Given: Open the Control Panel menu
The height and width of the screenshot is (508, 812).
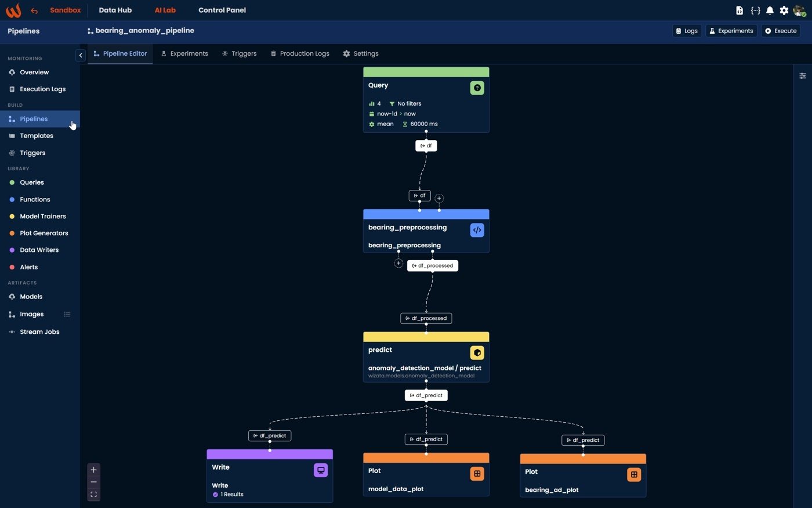Looking at the screenshot, I should click(x=222, y=10).
